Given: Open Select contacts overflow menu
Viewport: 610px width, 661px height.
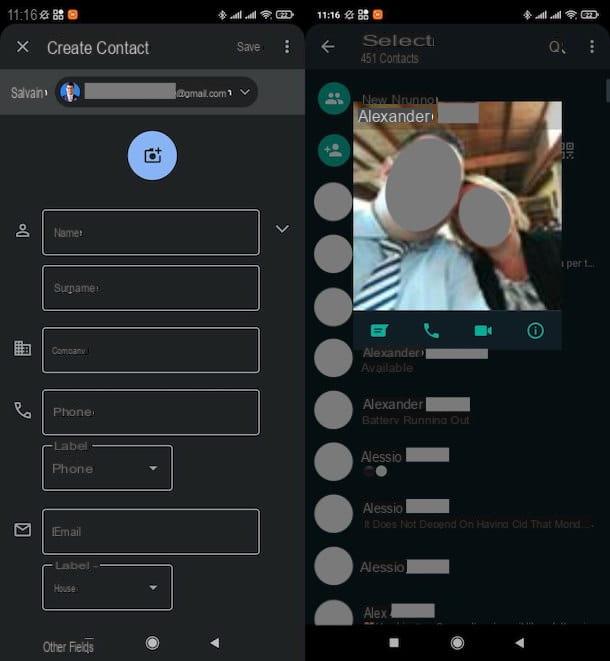Looking at the screenshot, I should click(x=592, y=47).
